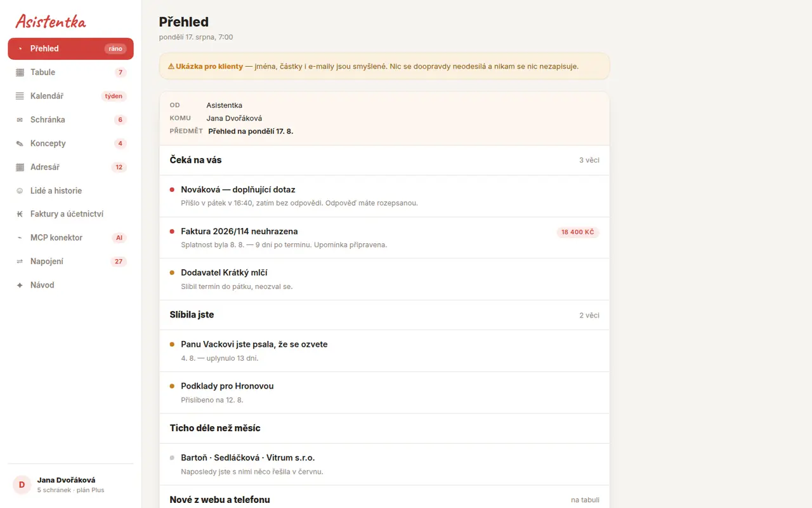Image resolution: width=812 pixels, height=508 pixels.
Task: Open the Tabule board icon
Action: point(20,72)
